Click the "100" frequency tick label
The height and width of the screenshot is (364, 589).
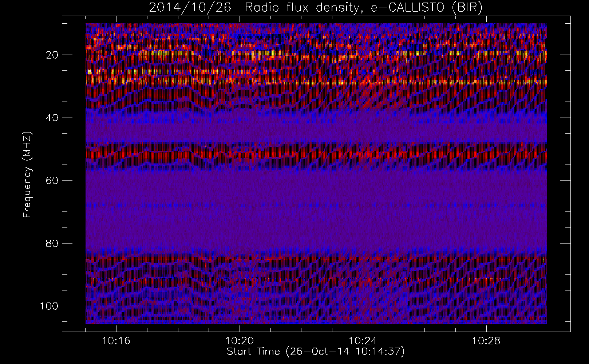tap(49, 306)
